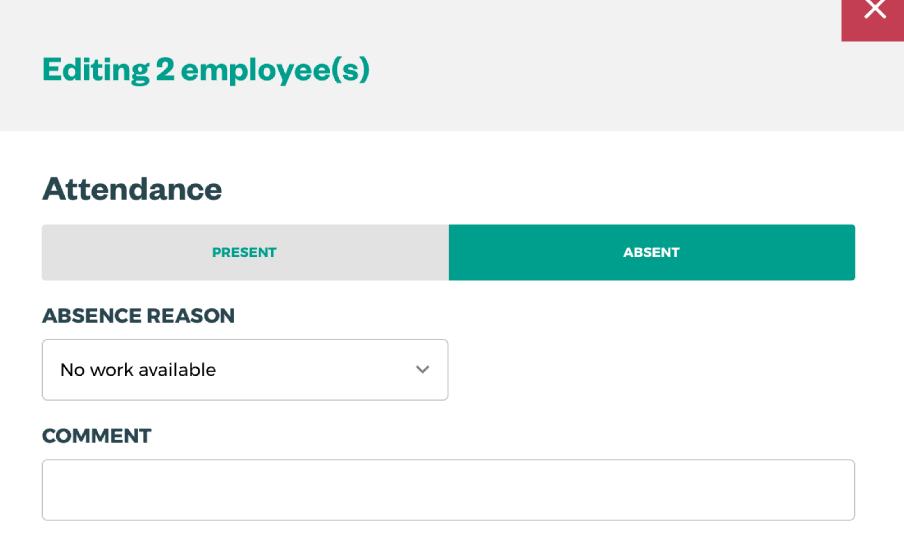The width and height of the screenshot is (904, 558).
Task: Click the 'No work available' selected value
Action: [138, 370]
